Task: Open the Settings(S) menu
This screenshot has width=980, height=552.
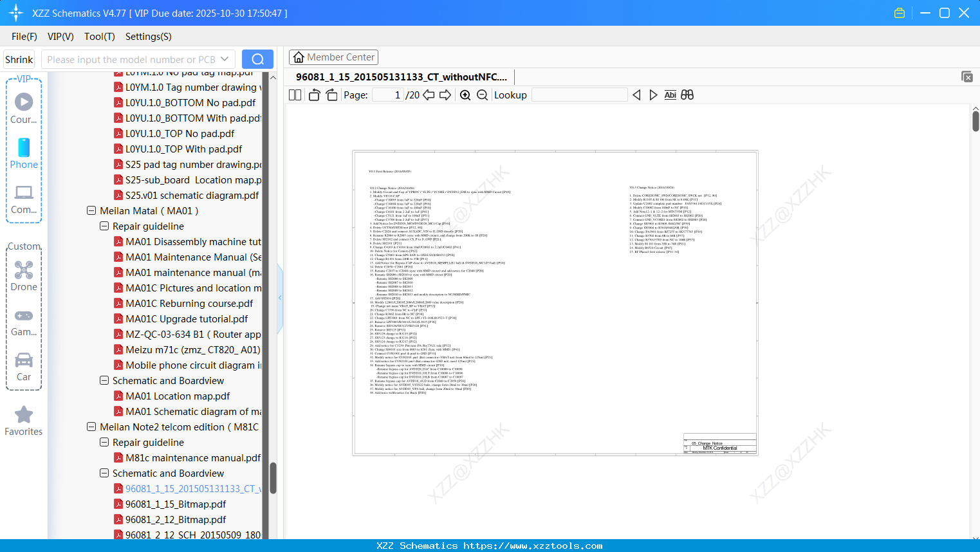Action: point(148,37)
